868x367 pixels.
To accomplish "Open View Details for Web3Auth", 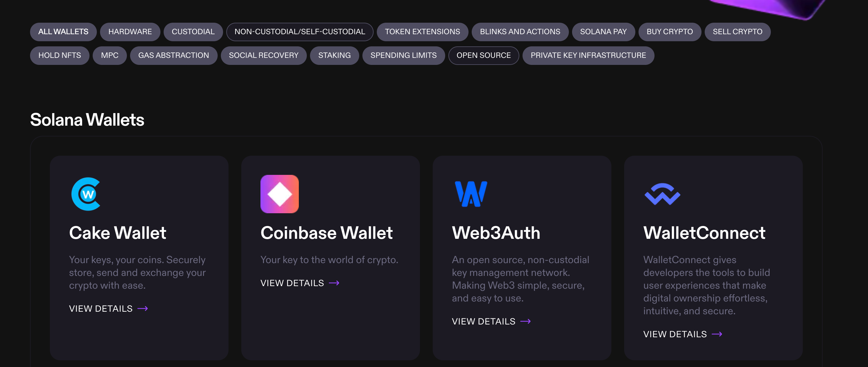I will pyautogui.click(x=491, y=322).
